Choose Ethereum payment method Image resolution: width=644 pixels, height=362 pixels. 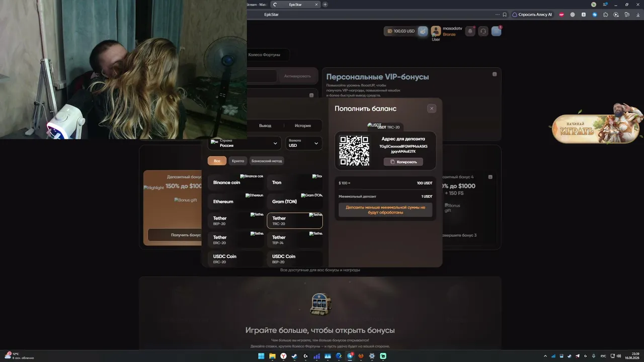tap(235, 202)
